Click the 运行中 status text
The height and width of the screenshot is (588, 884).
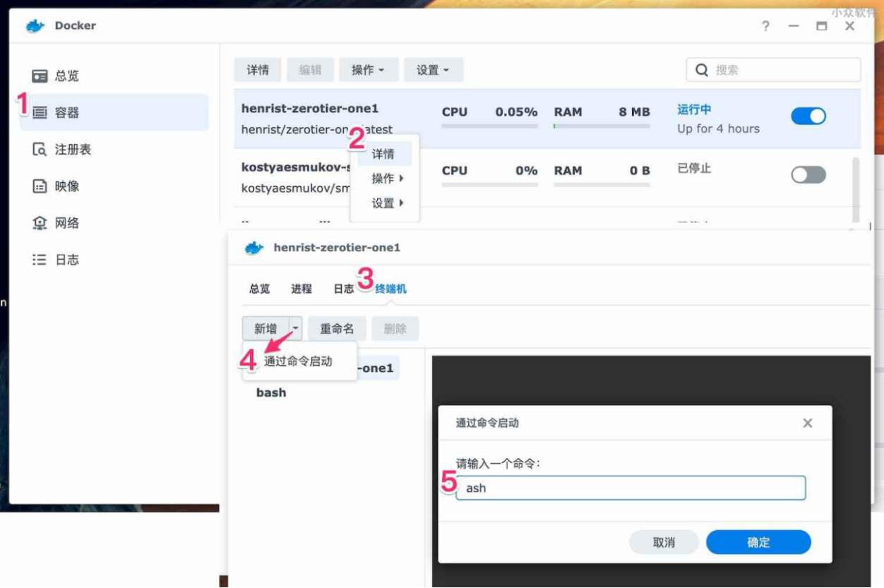click(694, 109)
